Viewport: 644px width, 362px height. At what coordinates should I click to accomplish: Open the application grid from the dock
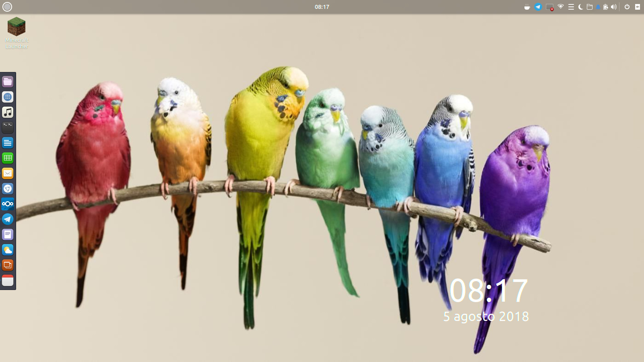point(8,97)
